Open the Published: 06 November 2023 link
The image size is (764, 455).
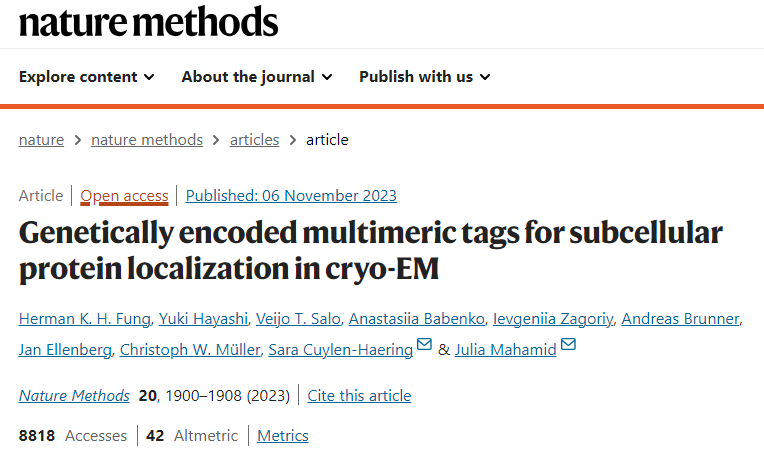[291, 196]
